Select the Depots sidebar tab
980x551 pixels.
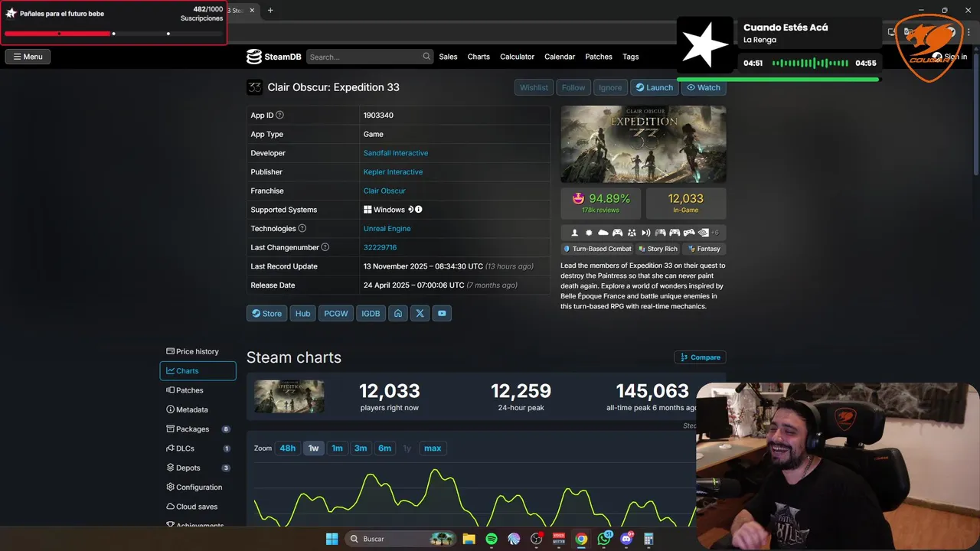click(x=198, y=468)
